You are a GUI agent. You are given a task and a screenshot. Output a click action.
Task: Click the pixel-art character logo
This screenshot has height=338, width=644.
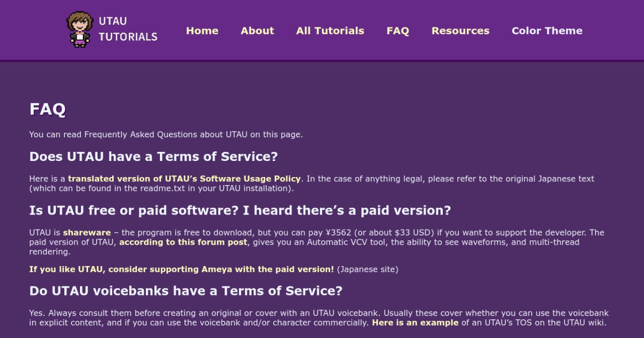tap(80, 30)
